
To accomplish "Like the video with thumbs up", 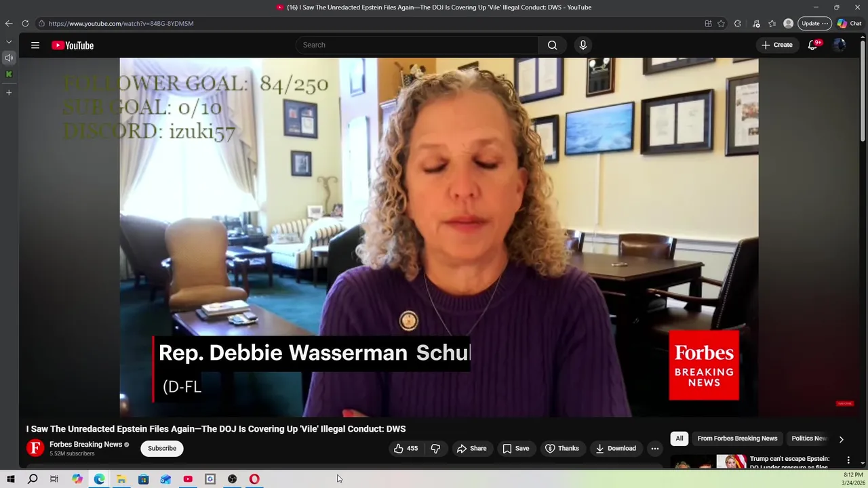I will (x=406, y=449).
